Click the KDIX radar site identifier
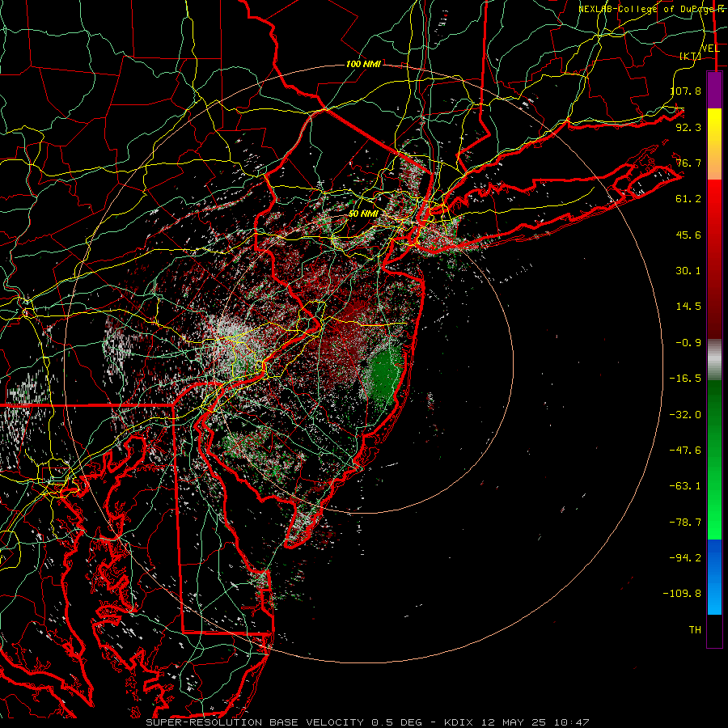Viewport: 728px width, 728px height. pos(460,722)
